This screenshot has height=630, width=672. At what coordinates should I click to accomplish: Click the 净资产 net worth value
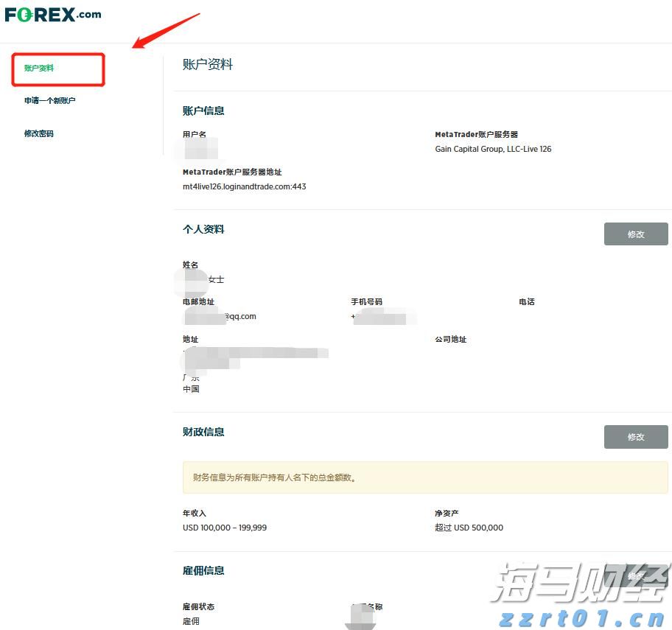469,527
